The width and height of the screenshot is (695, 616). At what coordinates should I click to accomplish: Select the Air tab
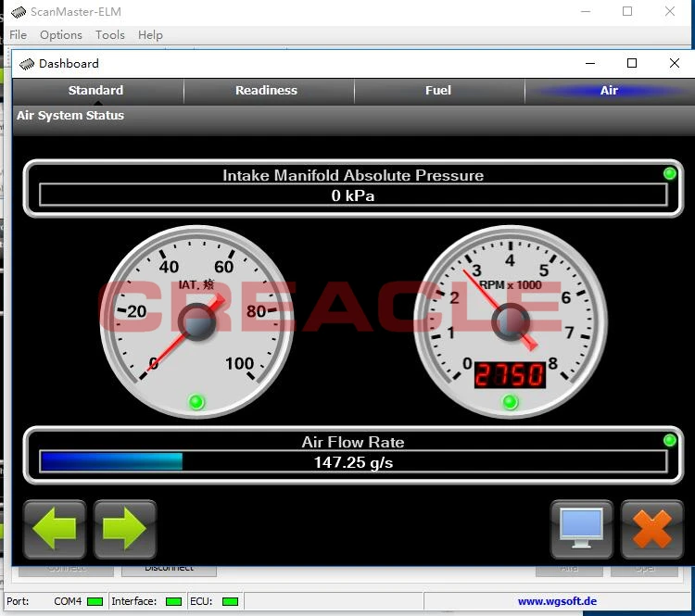[609, 91]
